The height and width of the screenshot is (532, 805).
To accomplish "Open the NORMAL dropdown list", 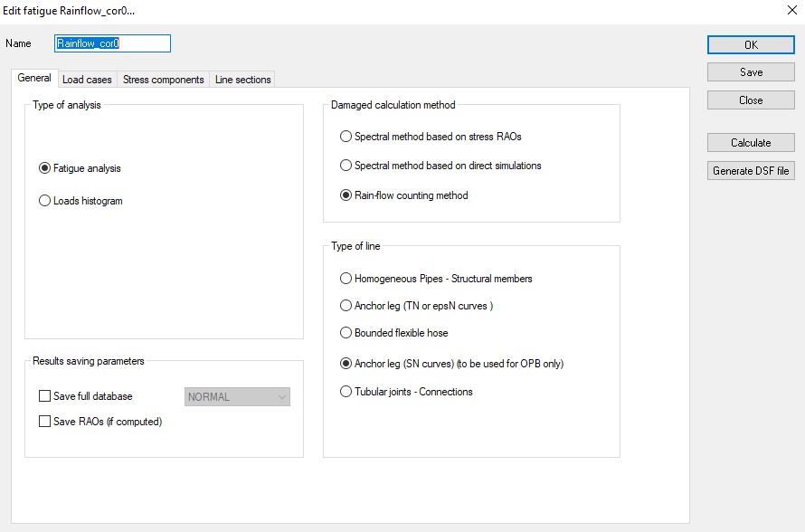I will 237,396.
